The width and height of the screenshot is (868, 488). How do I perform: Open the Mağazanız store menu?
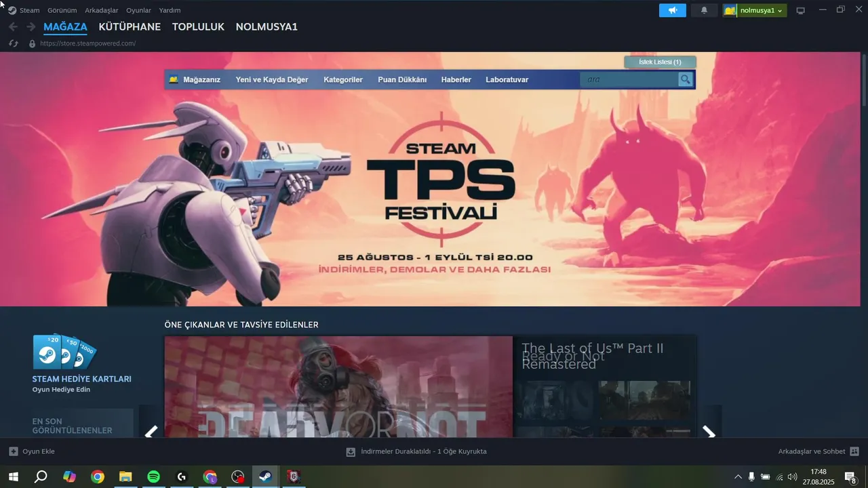[201, 79]
